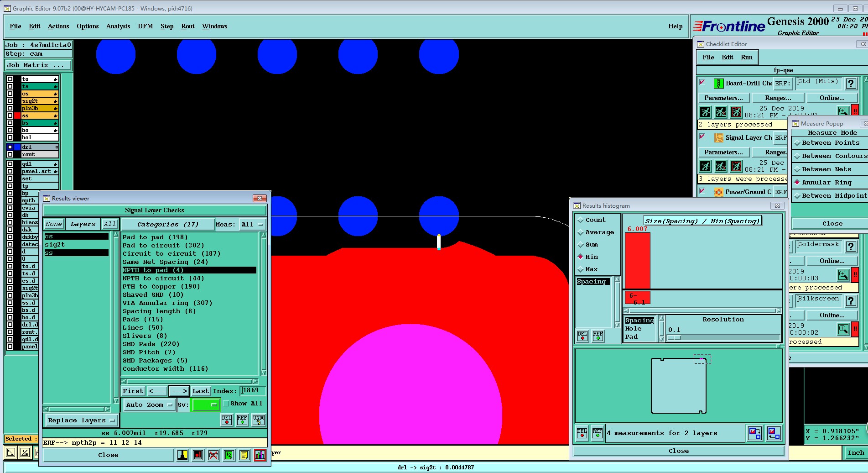
Task: Run Board-Drill Check with the first running-man icon
Action: pyautogui.click(x=705, y=112)
